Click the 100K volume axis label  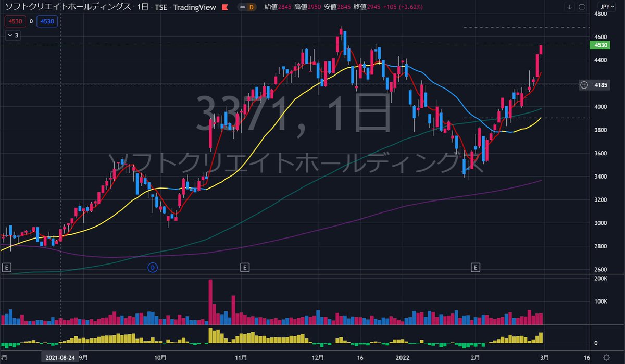602,302
